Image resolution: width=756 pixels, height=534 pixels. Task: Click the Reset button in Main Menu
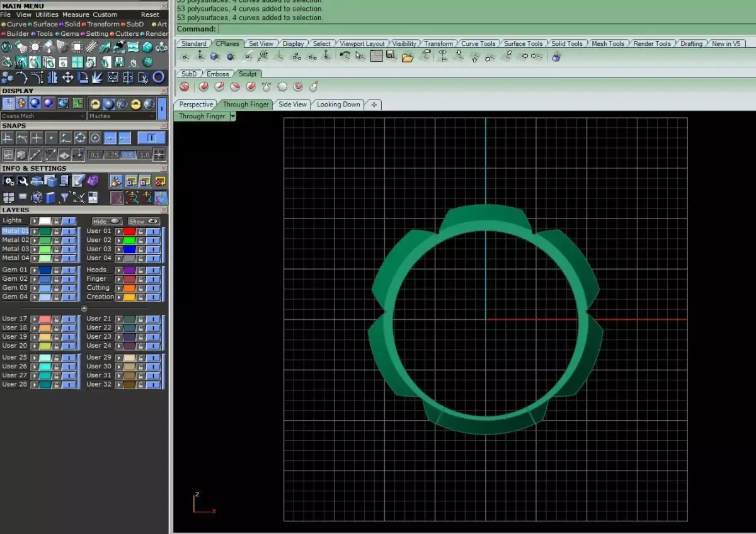click(150, 14)
